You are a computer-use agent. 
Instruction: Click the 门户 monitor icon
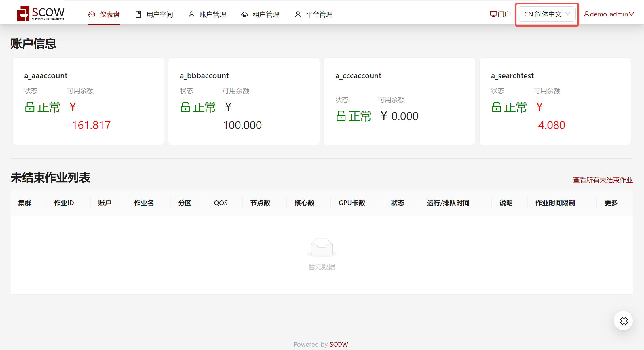click(493, 14)
